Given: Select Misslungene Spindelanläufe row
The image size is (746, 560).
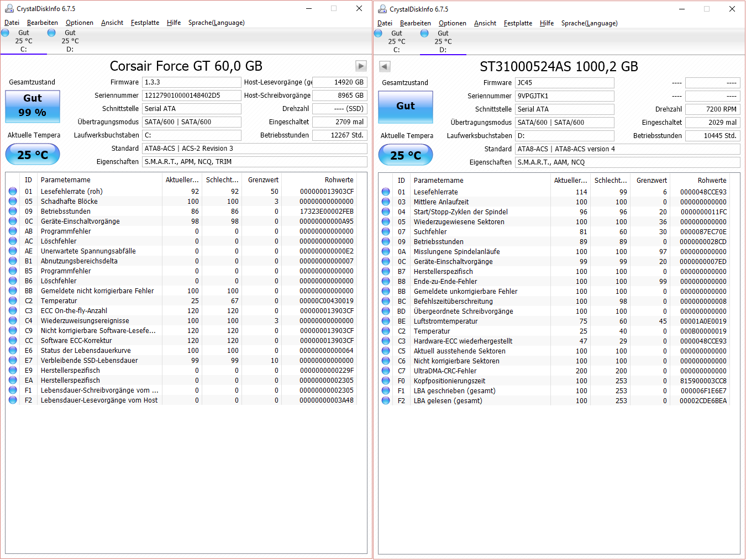Looking at the screenshot, I should coord(554,251).
